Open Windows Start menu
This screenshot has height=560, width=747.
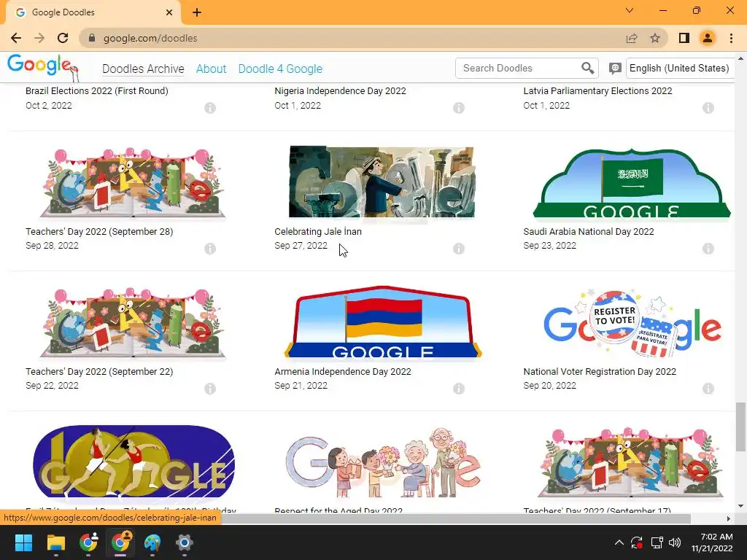point(23,542)
